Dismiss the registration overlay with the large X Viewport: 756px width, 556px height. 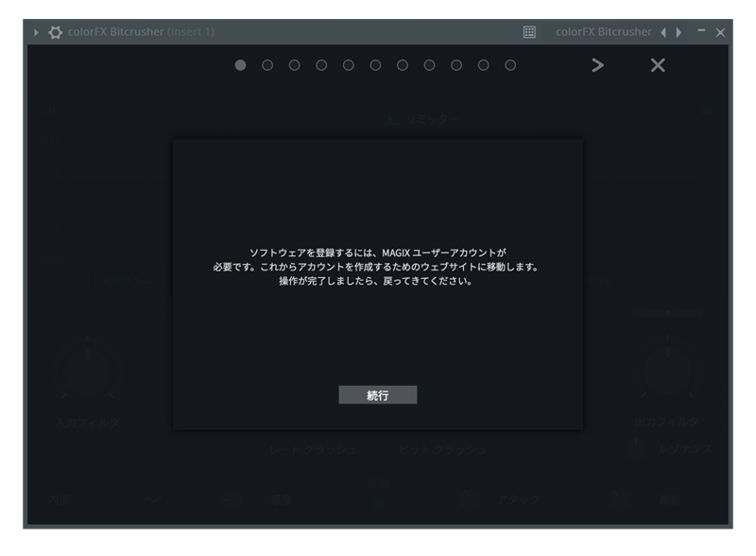658,65
